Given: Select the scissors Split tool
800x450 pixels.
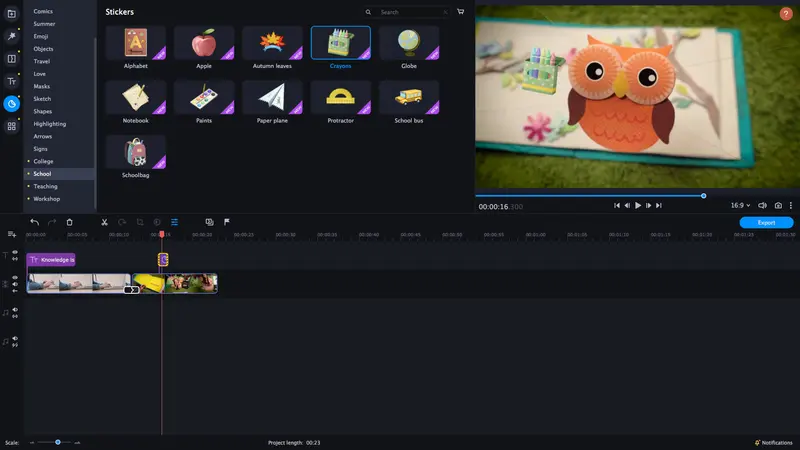Looking at the screenshot, I should coord(104,222).
